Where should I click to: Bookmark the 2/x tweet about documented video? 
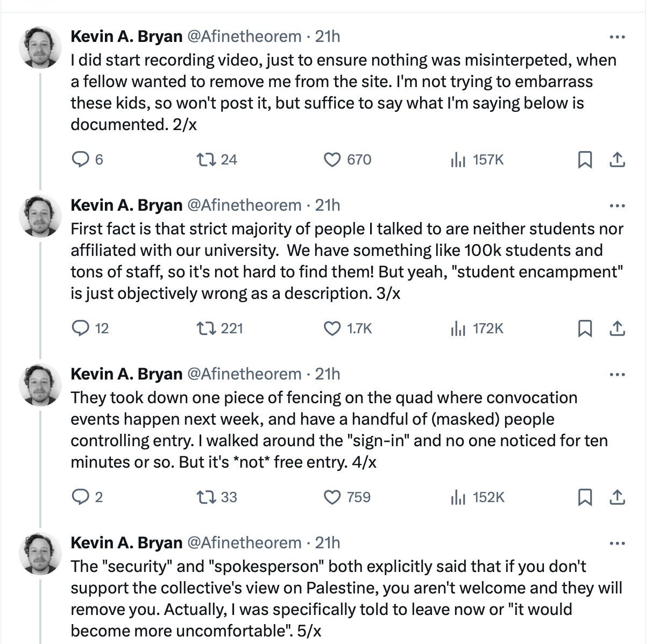[585, 160]
